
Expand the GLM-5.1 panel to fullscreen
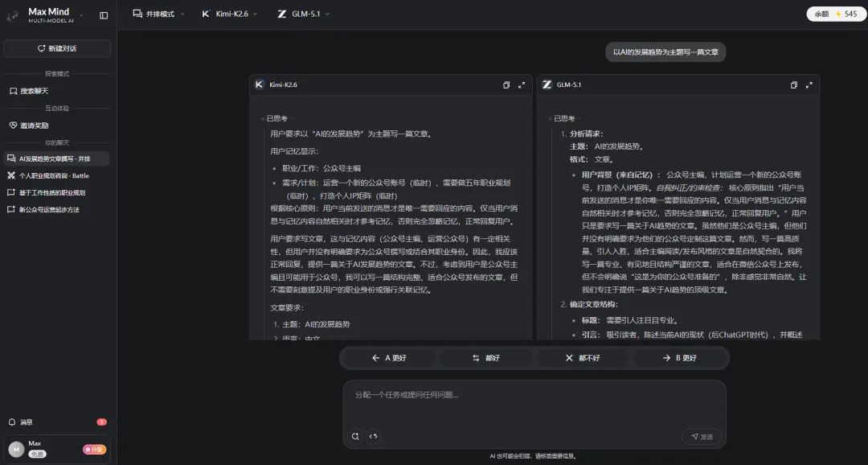pos(809,84)
